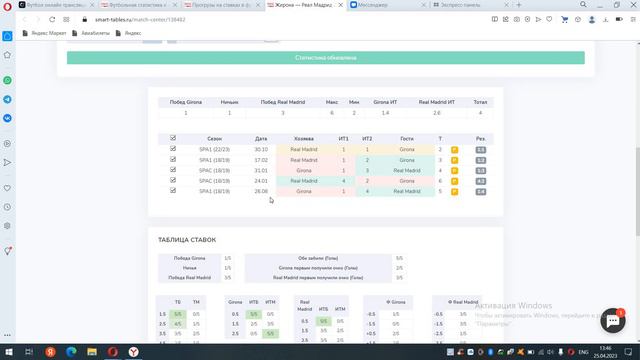
Task: Open the Windows notification center
Action: point(629,351)
